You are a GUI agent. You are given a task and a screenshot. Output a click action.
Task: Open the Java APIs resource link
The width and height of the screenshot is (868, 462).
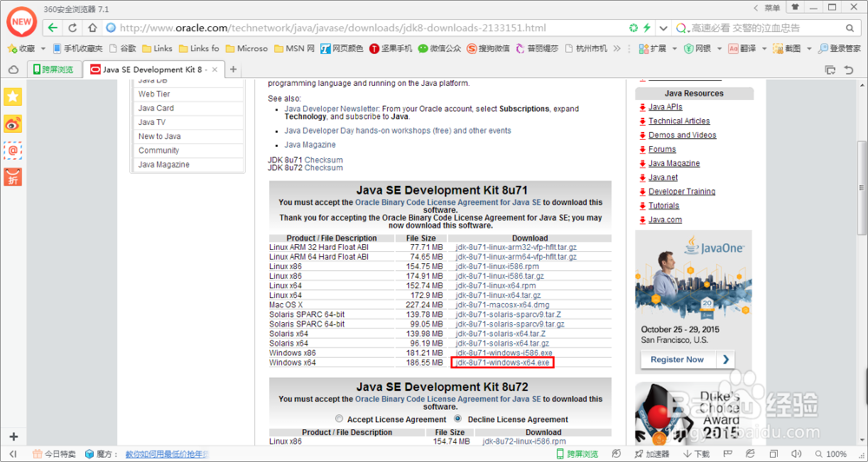pos(666,107)
